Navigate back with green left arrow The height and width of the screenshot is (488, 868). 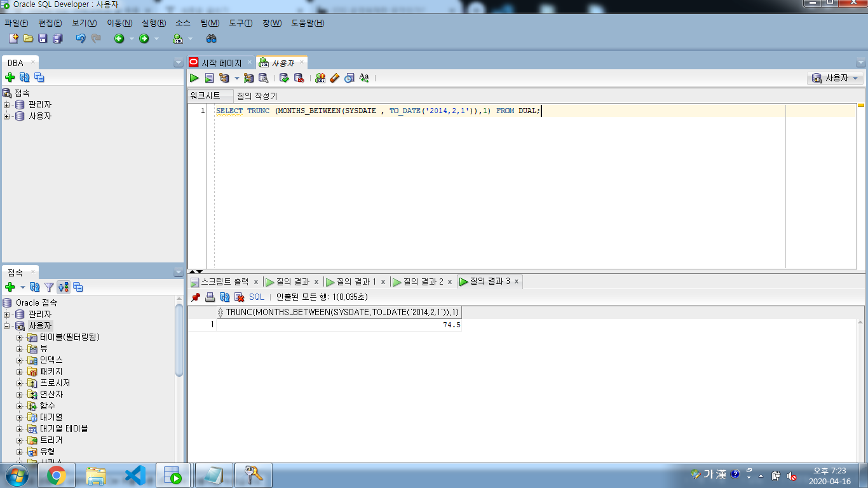point(119,39)
